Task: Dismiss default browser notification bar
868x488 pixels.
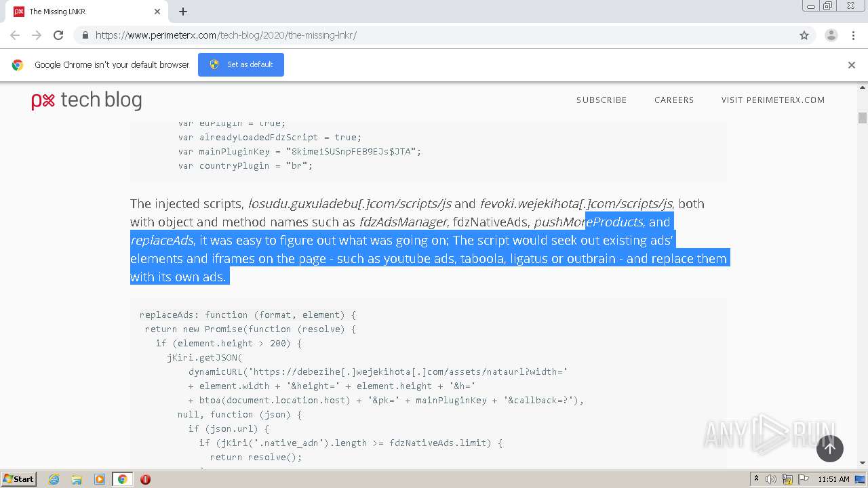Action: 852,65
